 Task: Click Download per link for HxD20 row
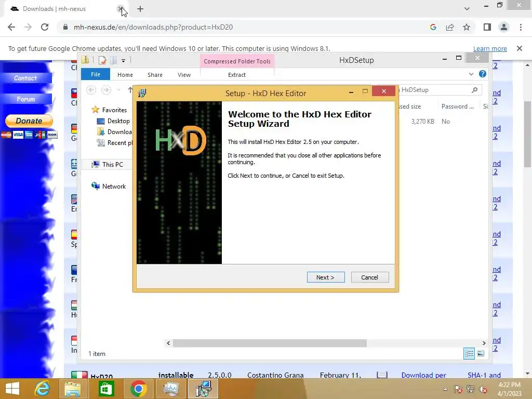pos(424,375)
